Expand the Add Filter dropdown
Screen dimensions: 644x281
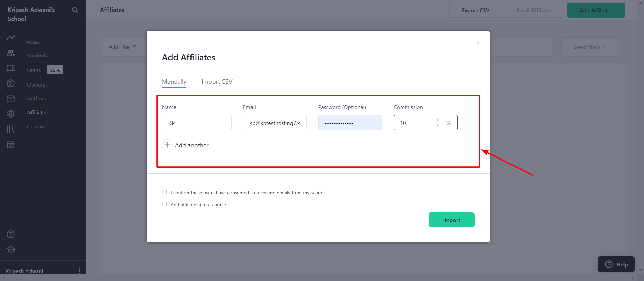(122, 47)
